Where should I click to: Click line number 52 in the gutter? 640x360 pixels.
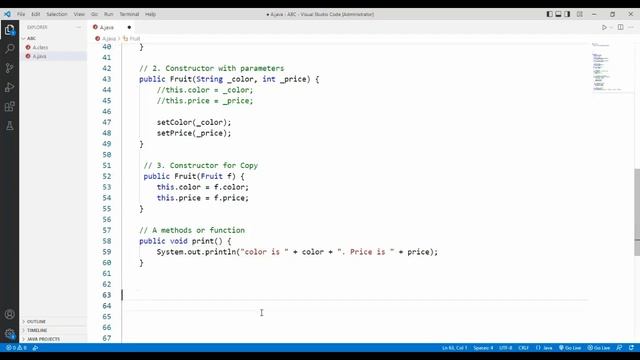(107, 176)
